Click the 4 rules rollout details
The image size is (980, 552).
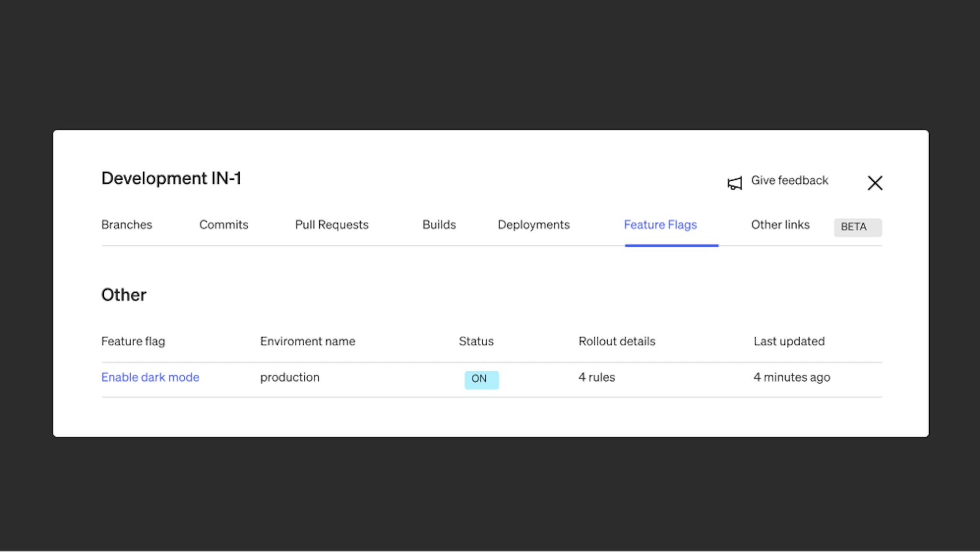click(597, 377)
